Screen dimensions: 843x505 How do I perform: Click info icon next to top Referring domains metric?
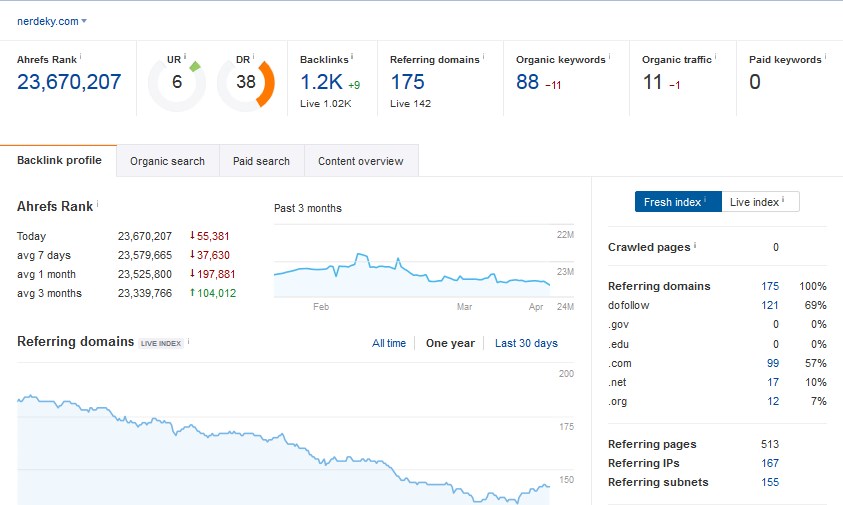(483, 56)
